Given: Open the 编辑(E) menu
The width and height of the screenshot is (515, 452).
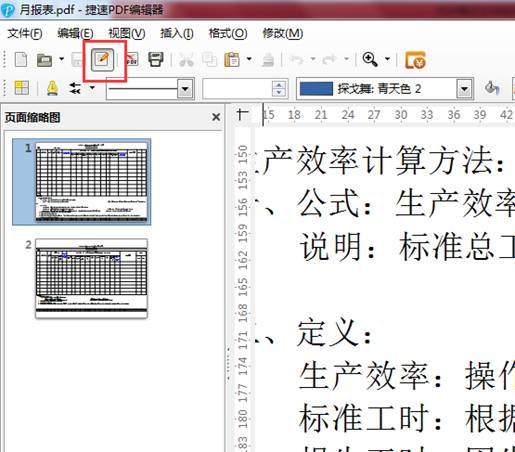Looking at the screenshot, I should coord(75,33).
